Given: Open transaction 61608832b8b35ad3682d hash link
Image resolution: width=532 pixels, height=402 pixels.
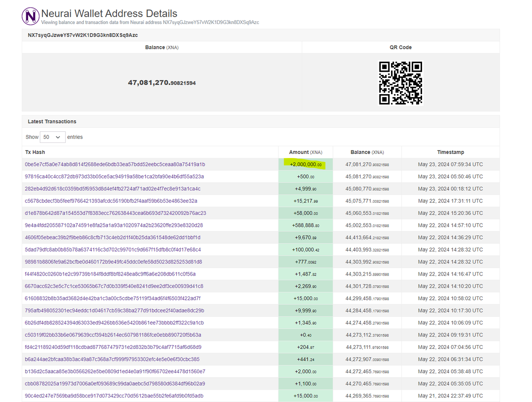Looking at the screenshot, I should pos(113,299).
